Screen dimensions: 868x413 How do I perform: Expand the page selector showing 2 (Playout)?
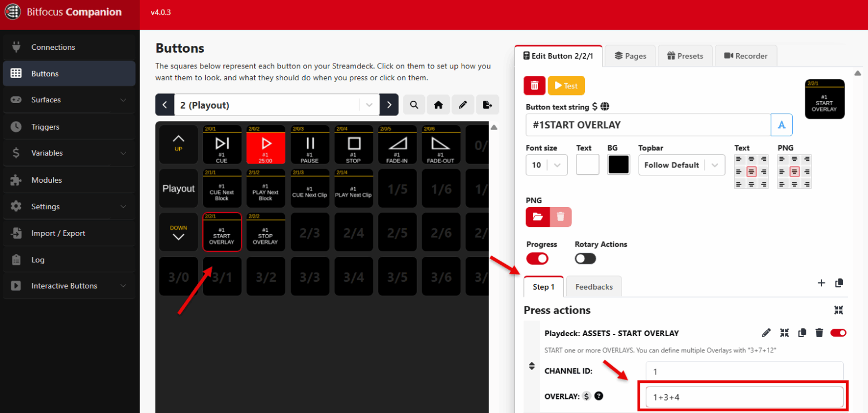(369, 105)
